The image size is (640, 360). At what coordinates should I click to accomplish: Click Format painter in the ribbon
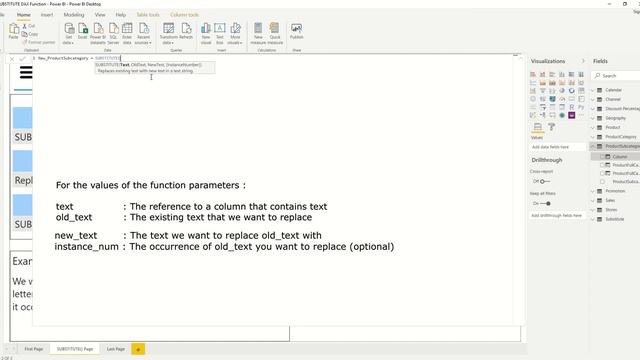pyautogui.click(x=39, y=42)
